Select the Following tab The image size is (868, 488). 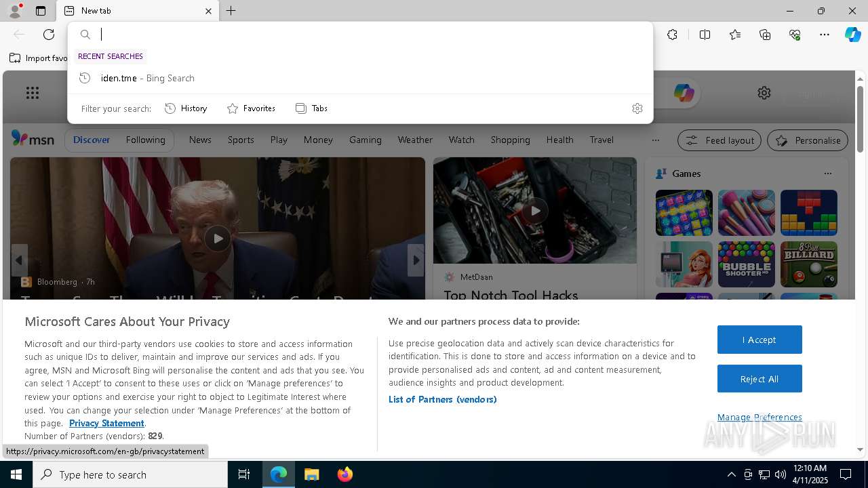click(145, 140)
